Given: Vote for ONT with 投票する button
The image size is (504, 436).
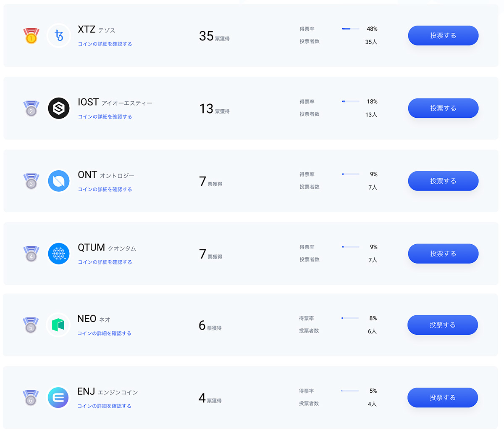Looking at the screenshot, I should tap(443, 181).
